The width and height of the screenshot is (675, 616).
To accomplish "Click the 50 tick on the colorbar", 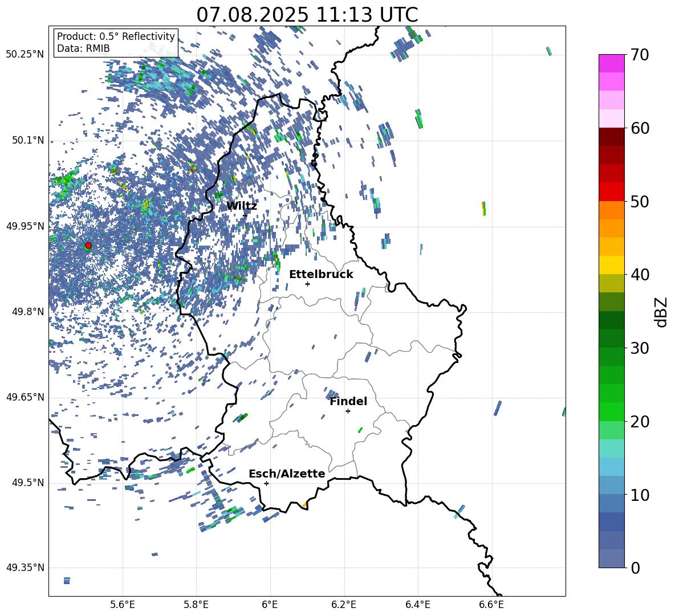I will pos(639,202).
